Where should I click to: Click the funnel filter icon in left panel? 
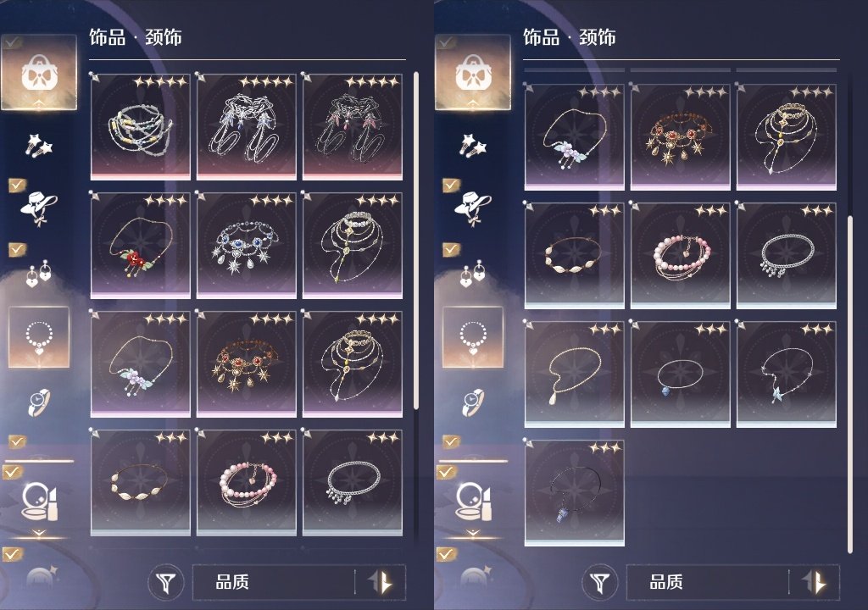166,582
